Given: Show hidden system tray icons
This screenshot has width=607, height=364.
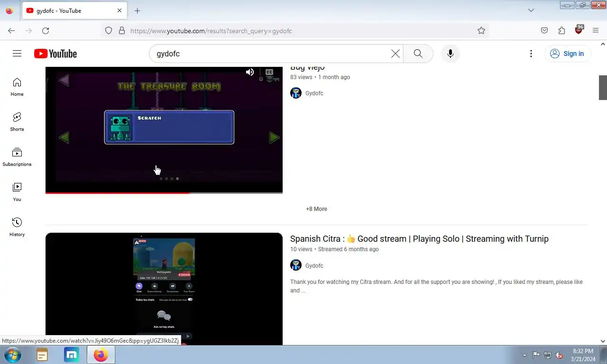Looking at the screenshot, I should [x=524, y=355].
